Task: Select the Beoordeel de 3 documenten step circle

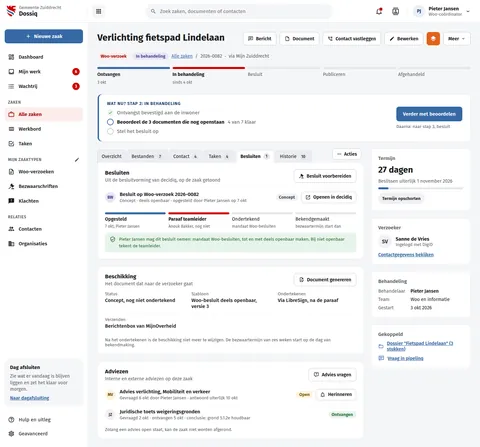Action: (110, 122)
